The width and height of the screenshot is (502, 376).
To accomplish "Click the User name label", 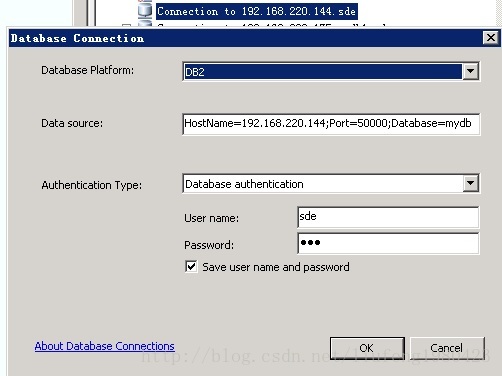I will [211, 218].
